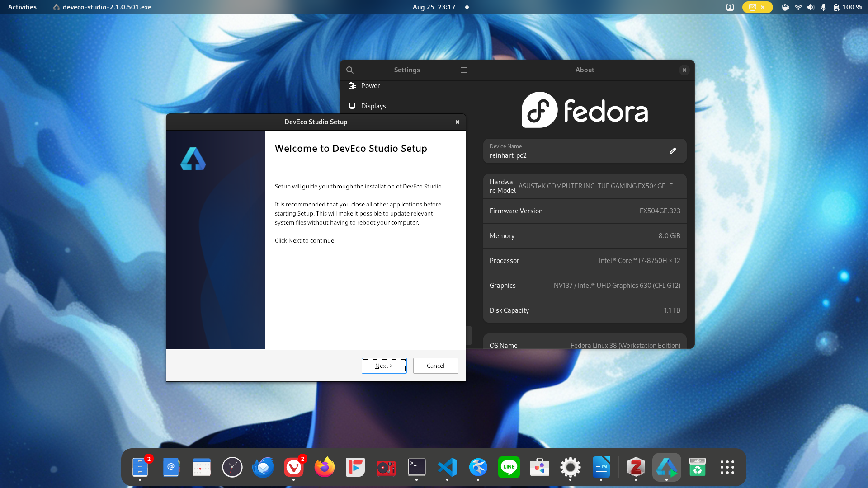Toggle the Caffeine coffee cup indicator
Screen dimensions: 868x488
pyautogui.click(x=786, y=7)
